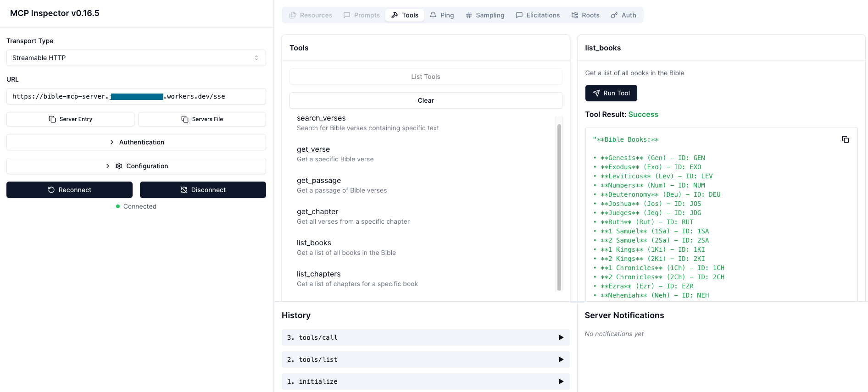Click the server URL input field
Screen dimensions: 868x392
[x=136, y=96]
